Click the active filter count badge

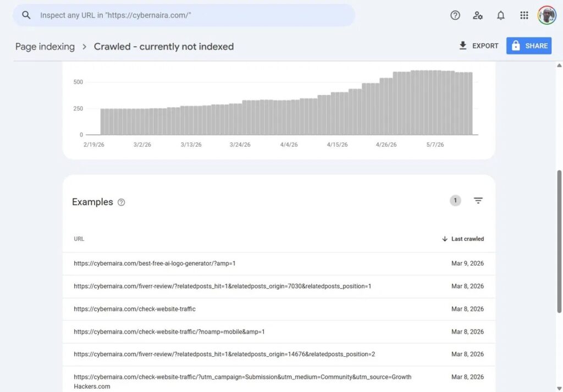click(455, 200)
